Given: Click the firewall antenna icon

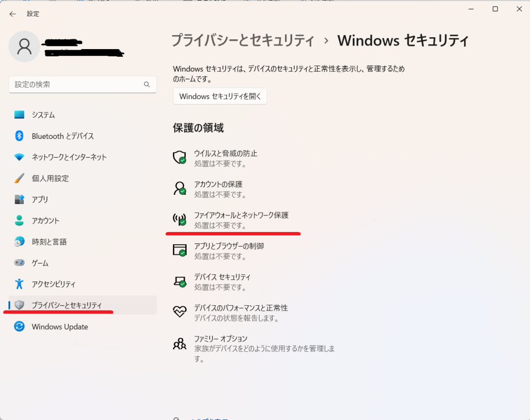Looking at the screenshot, I should tap(179, 220).
